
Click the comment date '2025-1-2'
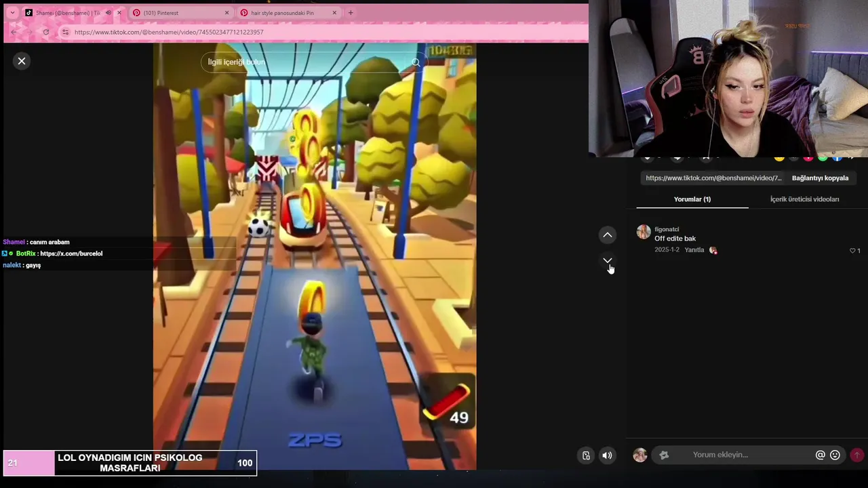(x=667, y=250)
